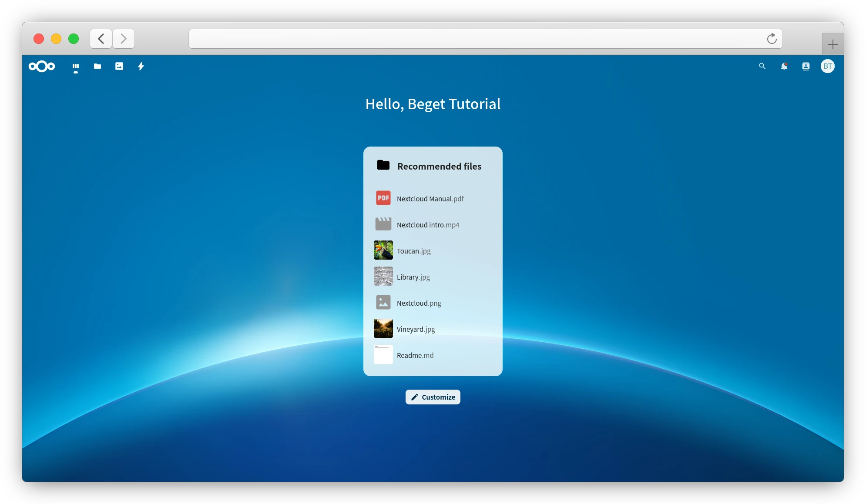Show notifications bell icon

(784, 67)
